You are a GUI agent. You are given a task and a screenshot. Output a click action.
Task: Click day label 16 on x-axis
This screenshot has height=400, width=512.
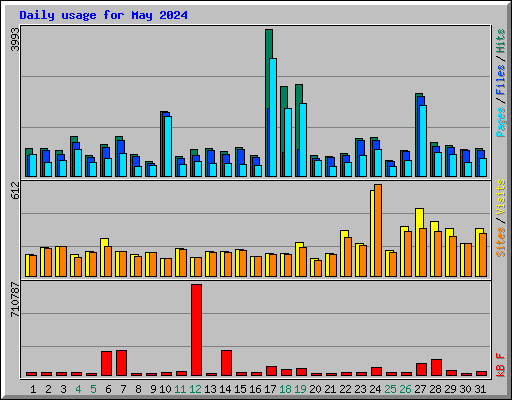[x=255, y=389]
